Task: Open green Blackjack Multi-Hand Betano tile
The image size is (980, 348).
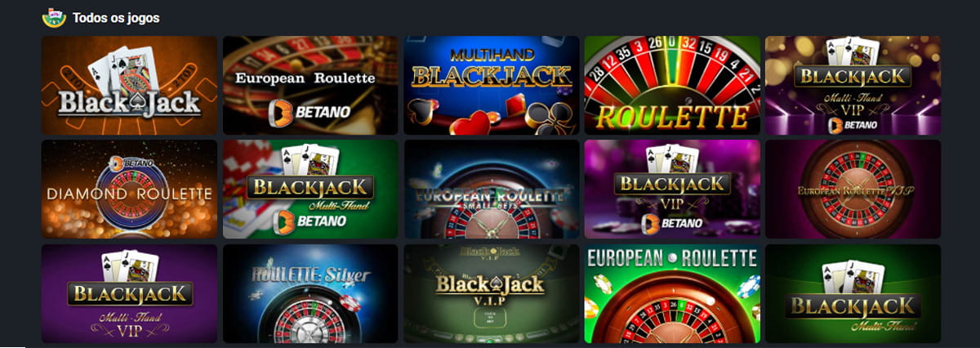Action: pos(310,189)
